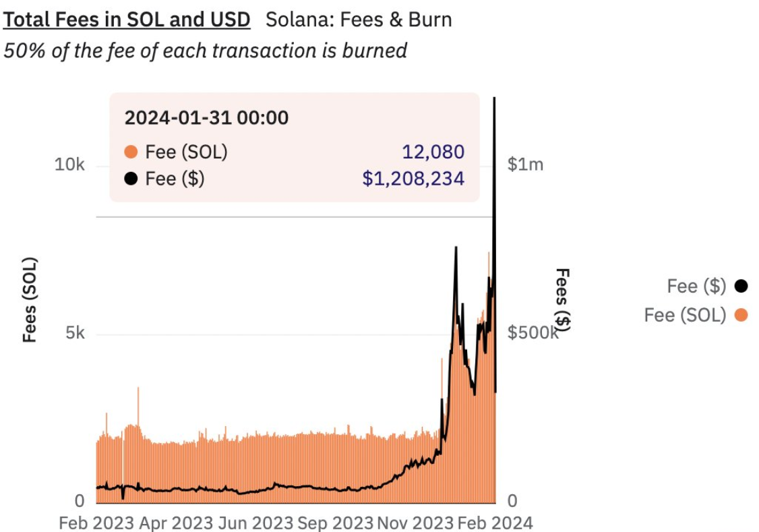Click the Sep 2023 x-axis label

(334, 523)
